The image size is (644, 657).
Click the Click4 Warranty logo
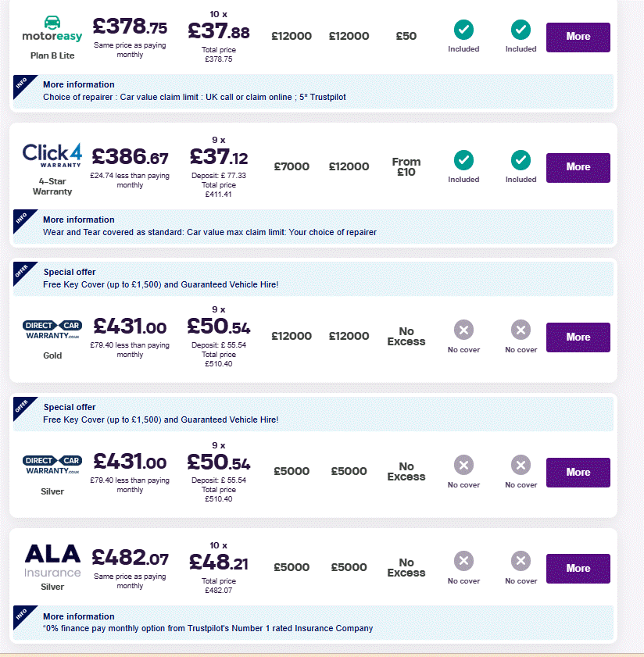(52, 155)
